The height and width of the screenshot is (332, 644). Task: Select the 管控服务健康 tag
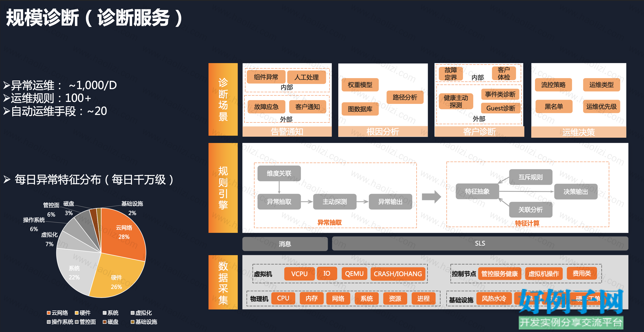coord(499,274)
